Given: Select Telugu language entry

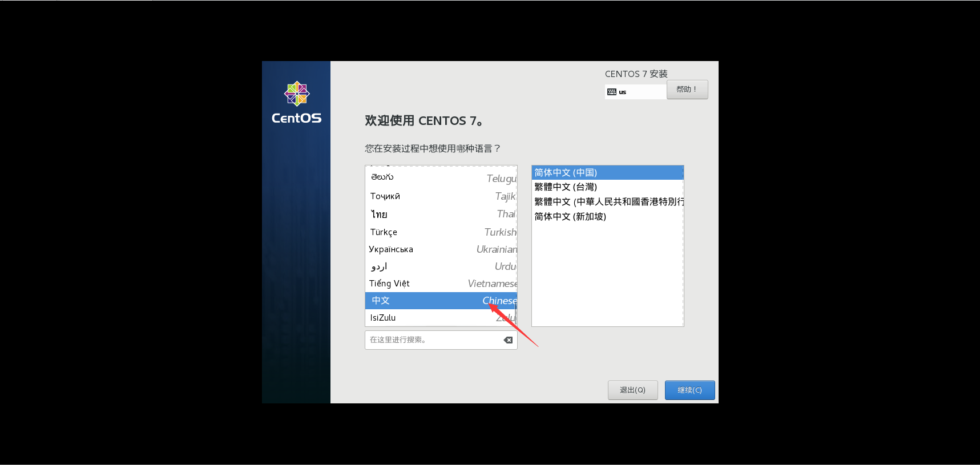Looking at the screenshot, I should (x=441, y=177).
